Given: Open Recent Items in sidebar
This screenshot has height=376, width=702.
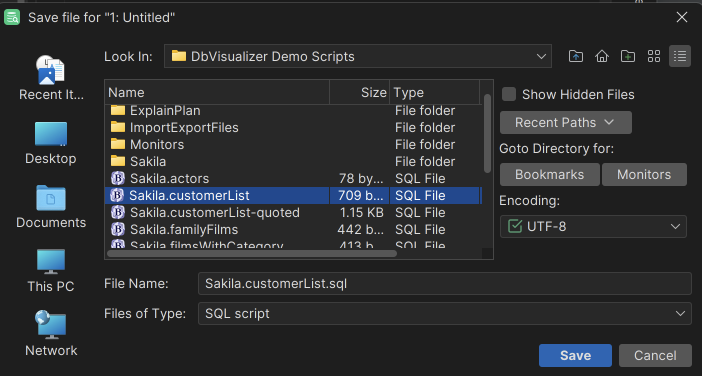Looking at the screenshot, I should [x=51, y=78].
